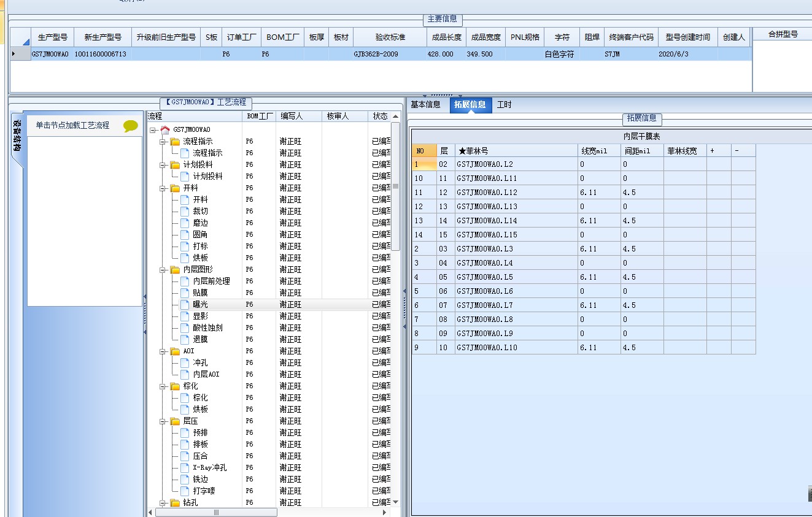This screenshot has height=517, width=812.
Task: Collapse the 计划投料 folder node
Action: (164, 165)
